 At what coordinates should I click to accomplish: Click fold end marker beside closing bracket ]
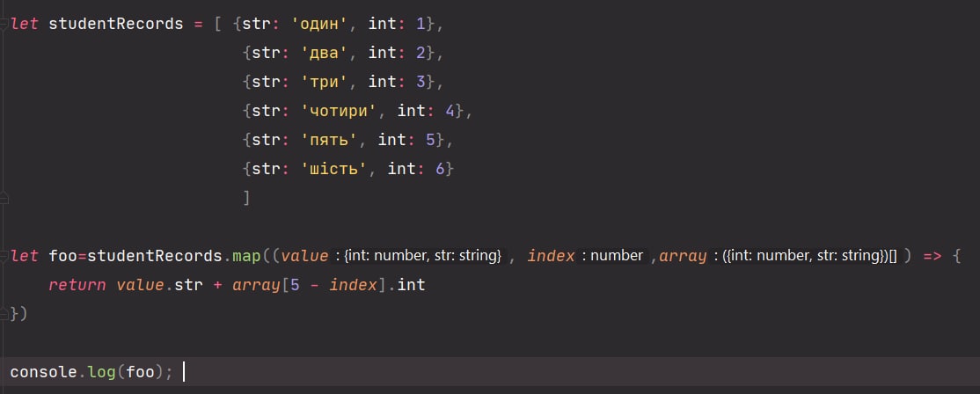pos(4,199)
